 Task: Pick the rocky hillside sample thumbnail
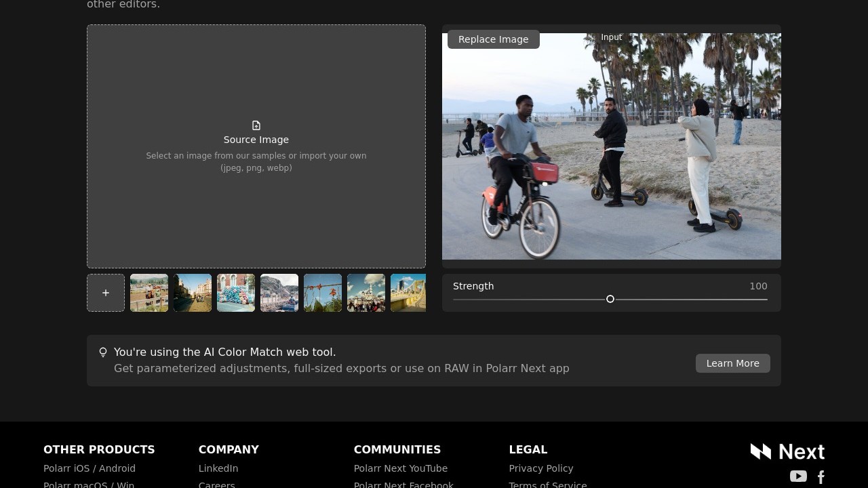click(x=279, y=293)
